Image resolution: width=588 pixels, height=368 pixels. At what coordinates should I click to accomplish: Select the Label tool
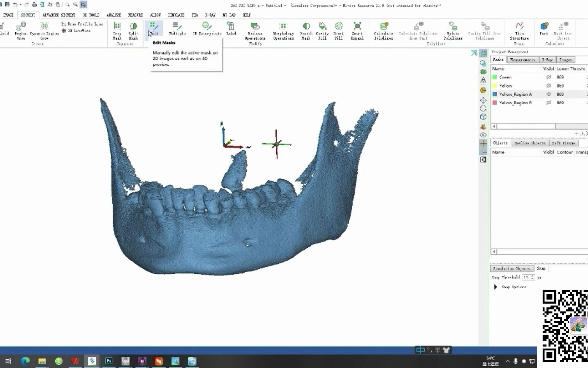point(231,29)
